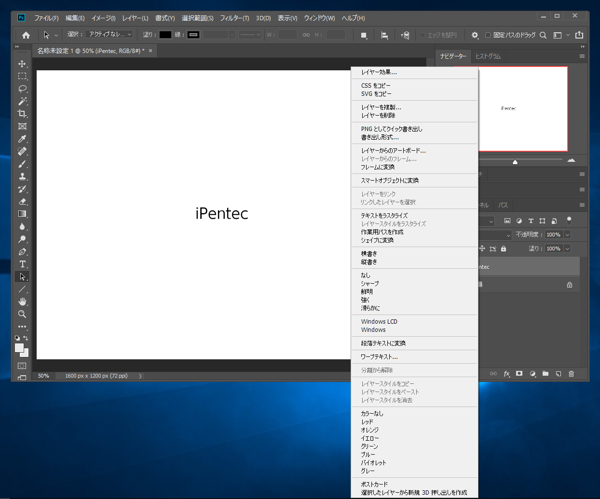
Task: Select the Zoom tool in toolbox
Action: (x=22, y=314)
